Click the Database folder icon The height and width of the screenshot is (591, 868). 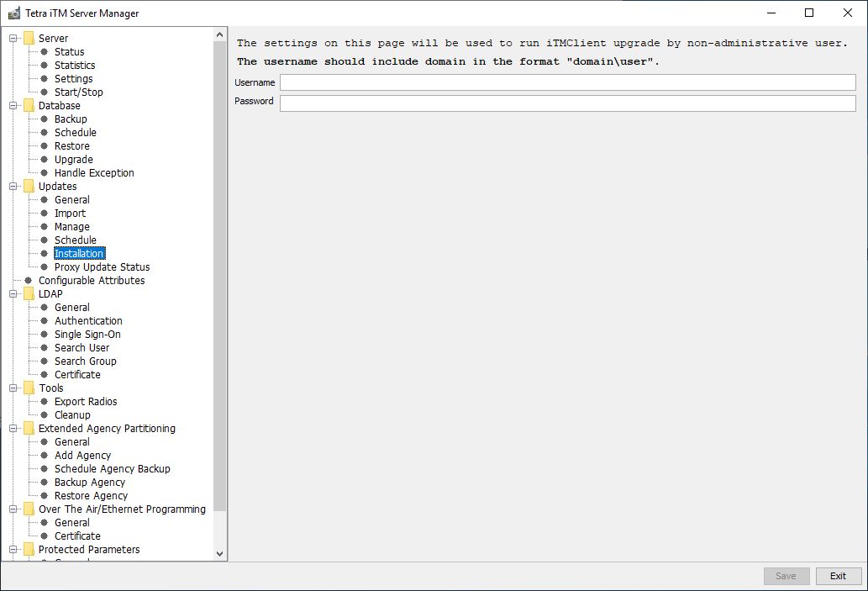tap(29, 105)
